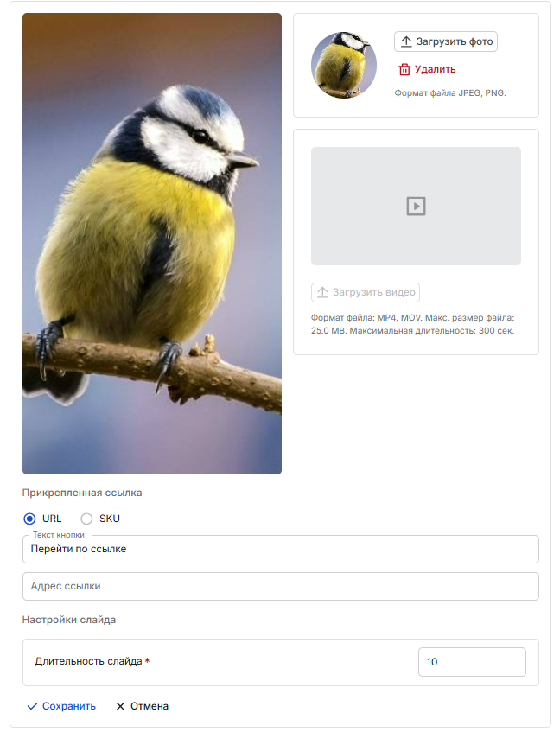
Task: Click the 'Загрузить фото' button text
Action: click(455, 41)
